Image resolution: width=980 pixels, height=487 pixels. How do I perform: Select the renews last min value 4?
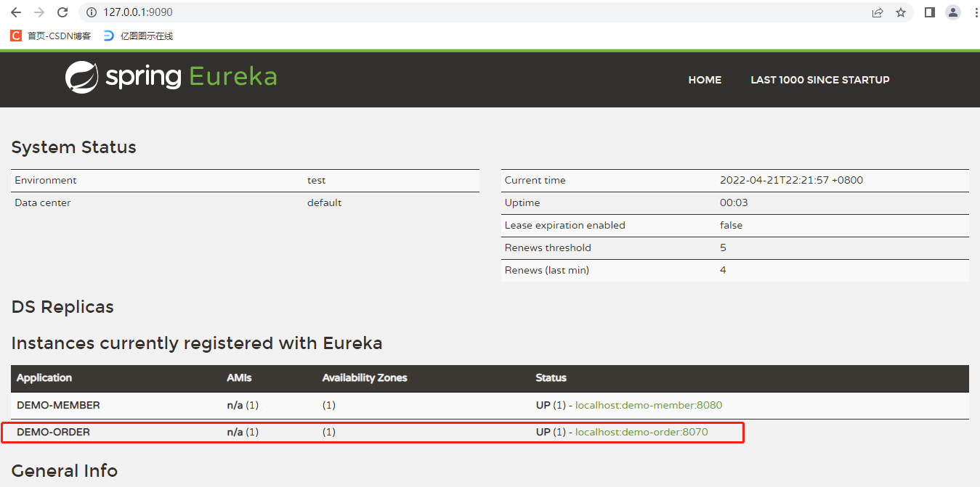[x=723, y=270]
